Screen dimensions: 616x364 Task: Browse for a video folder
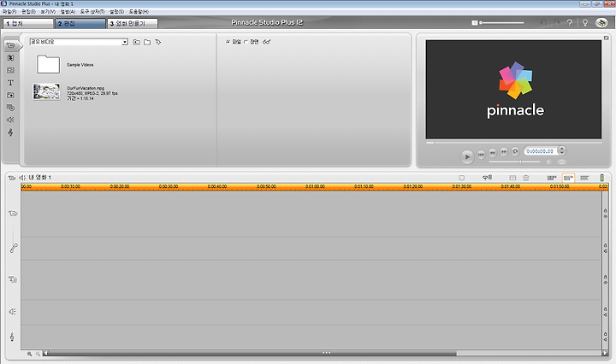click(x=147, y=42)
